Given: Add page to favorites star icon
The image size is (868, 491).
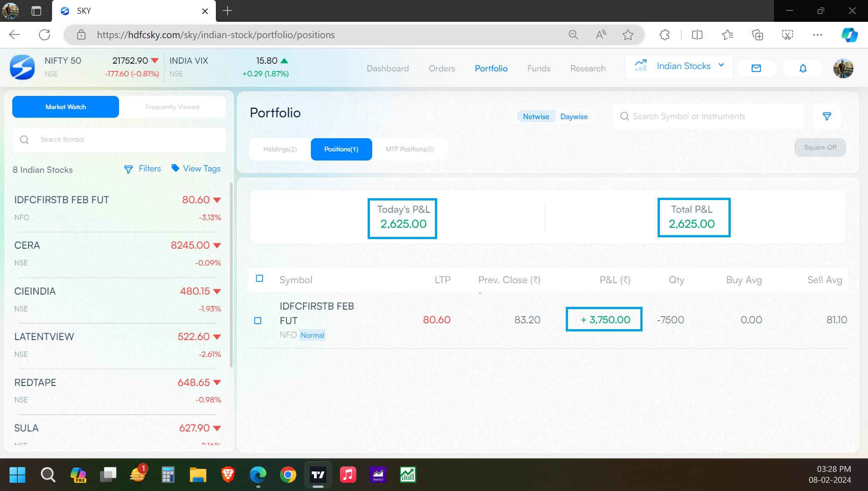Looking at the screenshot, I should click(x=628, y=35).
